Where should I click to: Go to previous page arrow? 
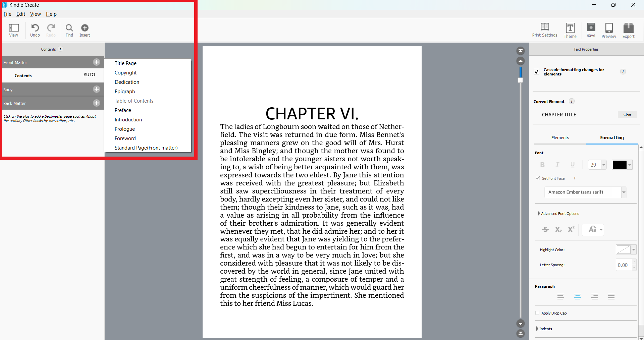point(521,61)
